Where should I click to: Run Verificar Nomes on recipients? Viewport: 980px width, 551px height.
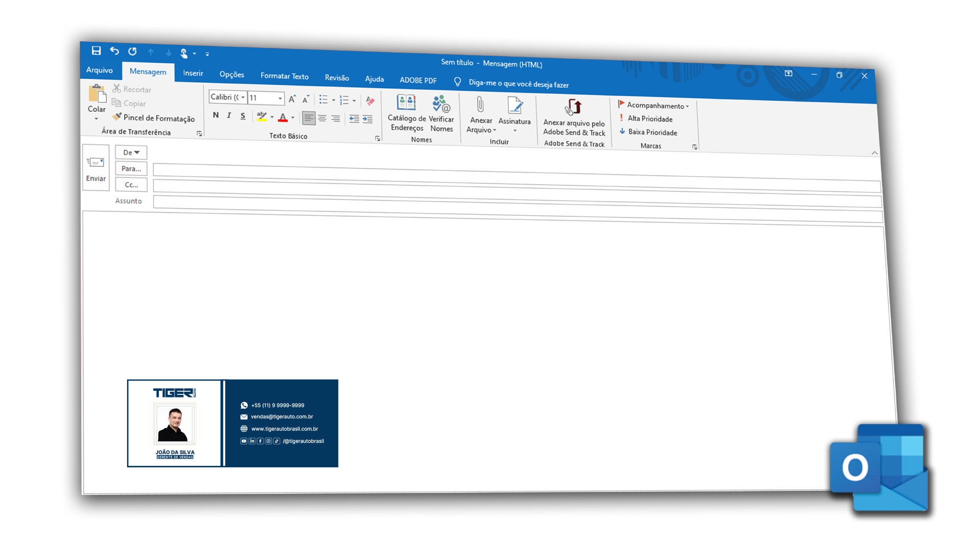tap(441, 113)
